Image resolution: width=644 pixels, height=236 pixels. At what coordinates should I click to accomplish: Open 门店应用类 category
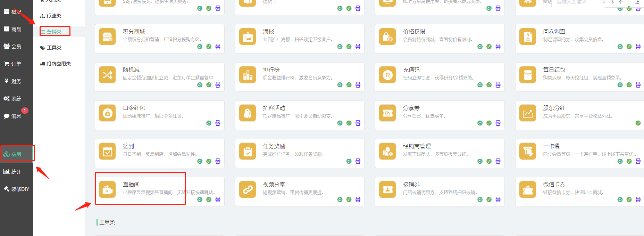tap(58, 64)
